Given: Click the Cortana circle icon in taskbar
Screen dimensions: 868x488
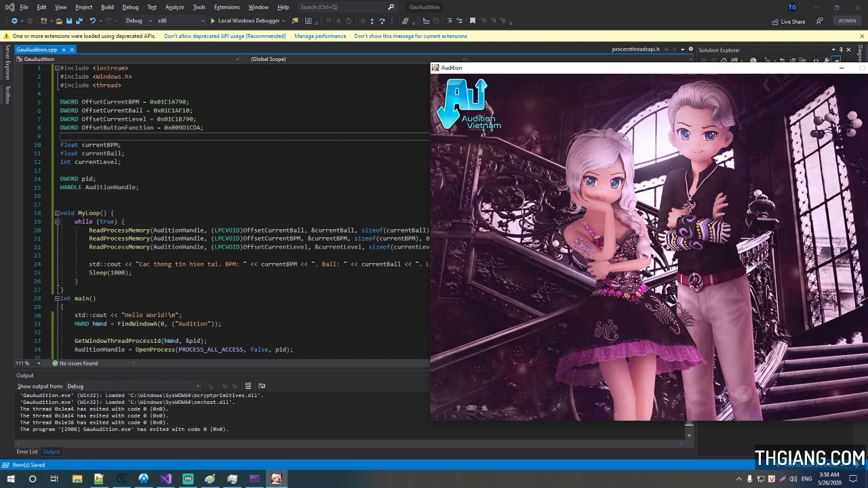Looking at the screenshot, I should click(x=33, y=479).
